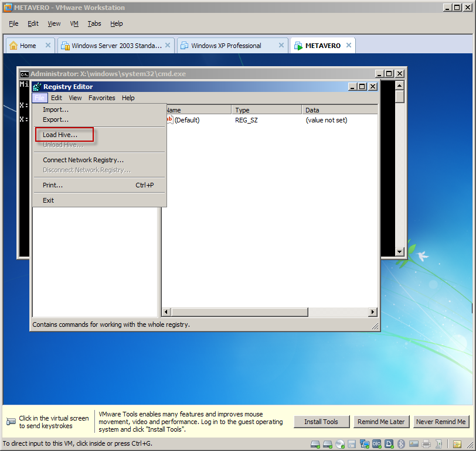Click the CD/DVD drive status icon
476x451 pixels.
pos(340,444)
